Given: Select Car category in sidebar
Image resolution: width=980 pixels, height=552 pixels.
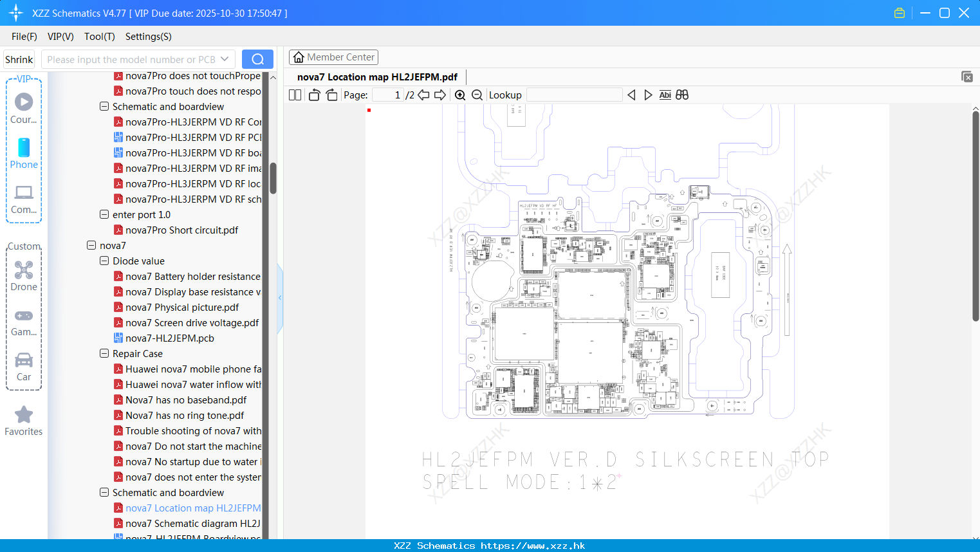Looking at the screenshot, I should 24,367.
